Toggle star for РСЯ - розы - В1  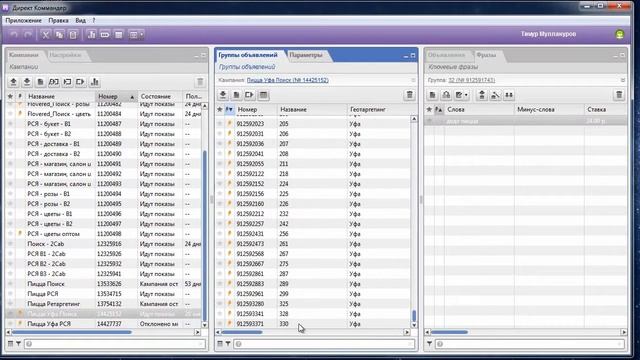[10, 194]
